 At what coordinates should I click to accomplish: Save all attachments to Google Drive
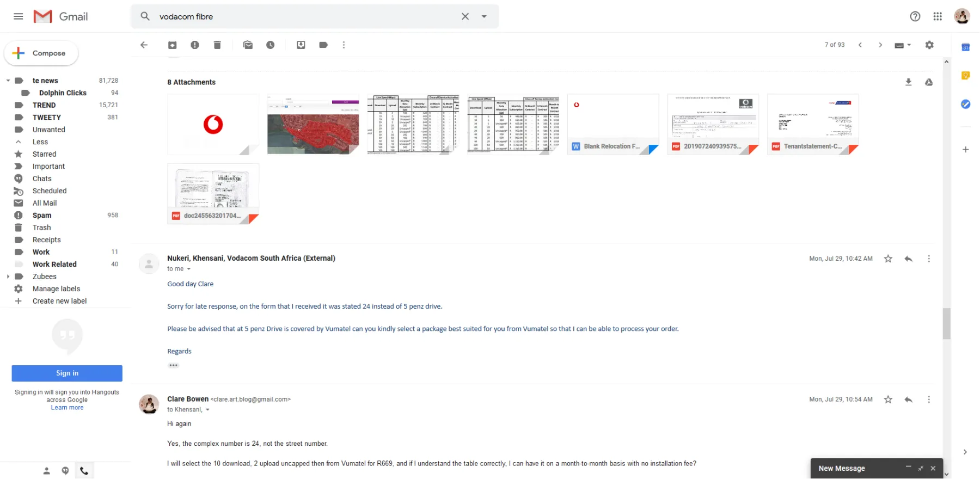[x=929, y=82]
